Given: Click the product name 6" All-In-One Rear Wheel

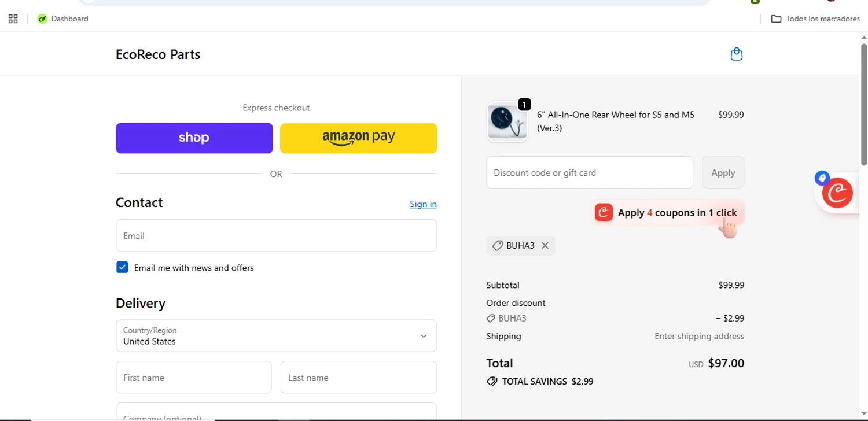Looking at the screenshot, I should pos(616,121).
